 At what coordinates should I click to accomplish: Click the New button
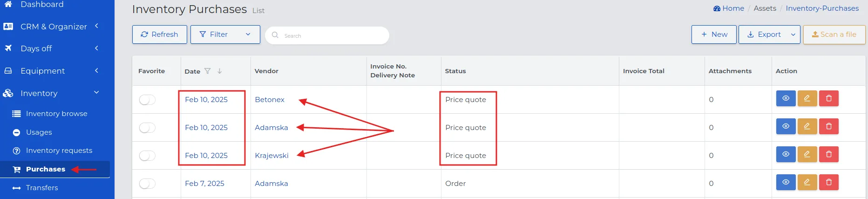(714, 34)
